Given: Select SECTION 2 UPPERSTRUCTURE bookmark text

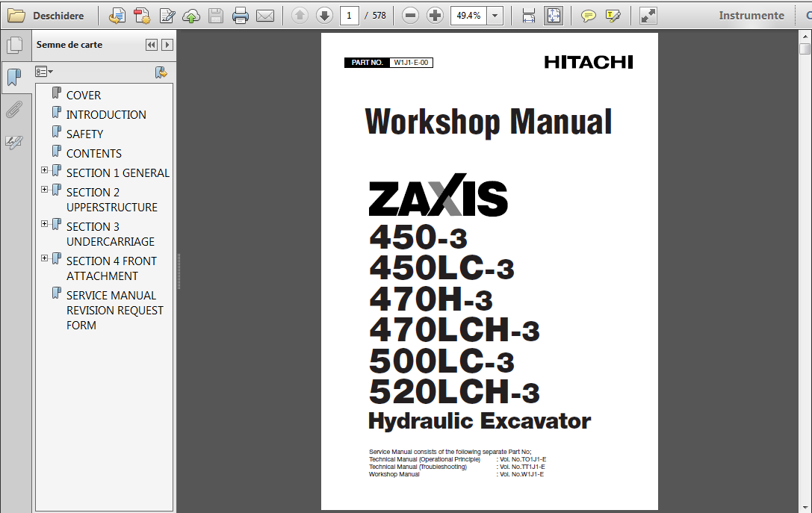Looking at the screenshot, I should (x=112, y=200).
